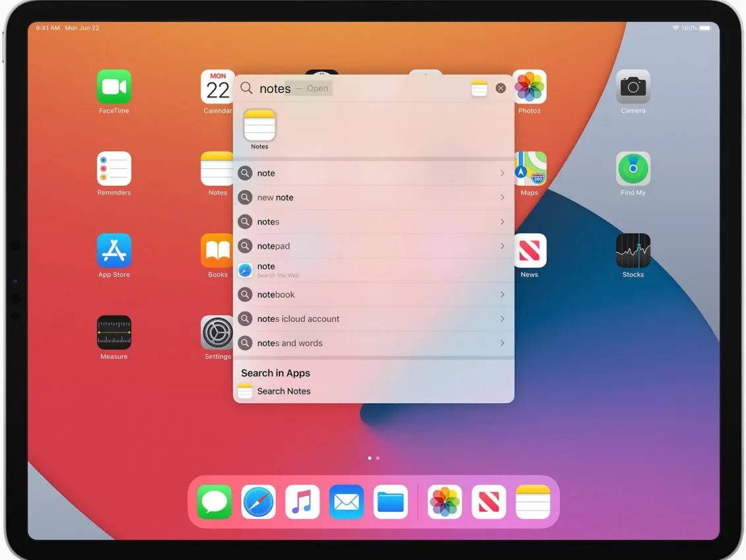This screenshot has height=560, width=746.
Task: Choose the 'notepad' suggestion
Action: (374, 246)
